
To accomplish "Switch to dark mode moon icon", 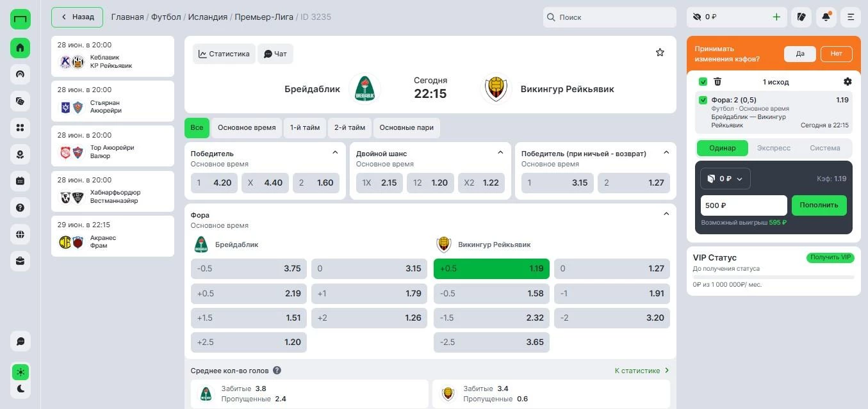I will [x=20, y=389].
